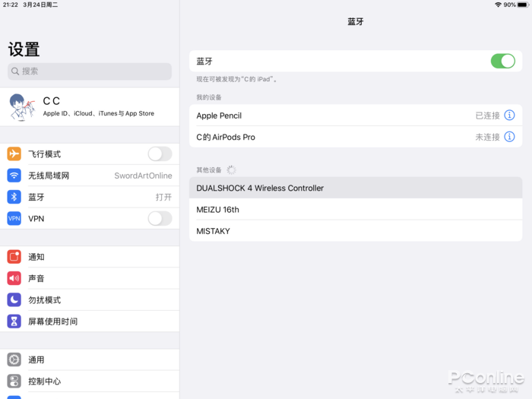The width and height of the screenshot is (532, 399).
Task: Tap the Bluetooth icon in sidebar
Action: [x=14, y=197]
